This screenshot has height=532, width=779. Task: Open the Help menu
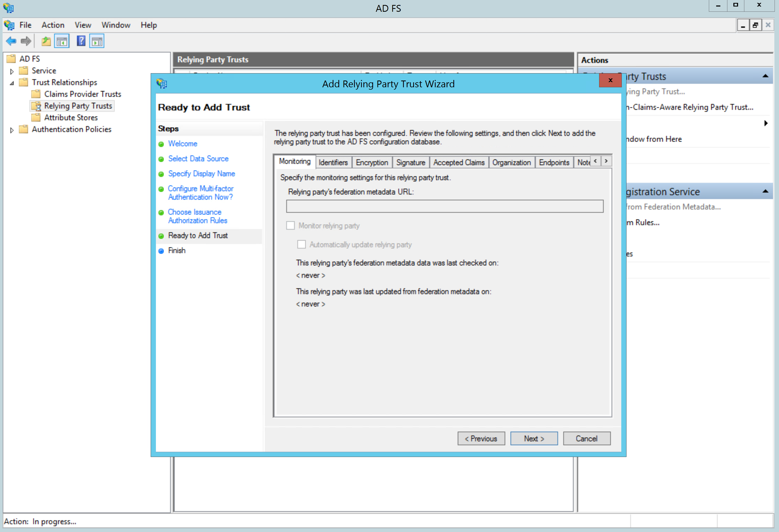point(149,25)
